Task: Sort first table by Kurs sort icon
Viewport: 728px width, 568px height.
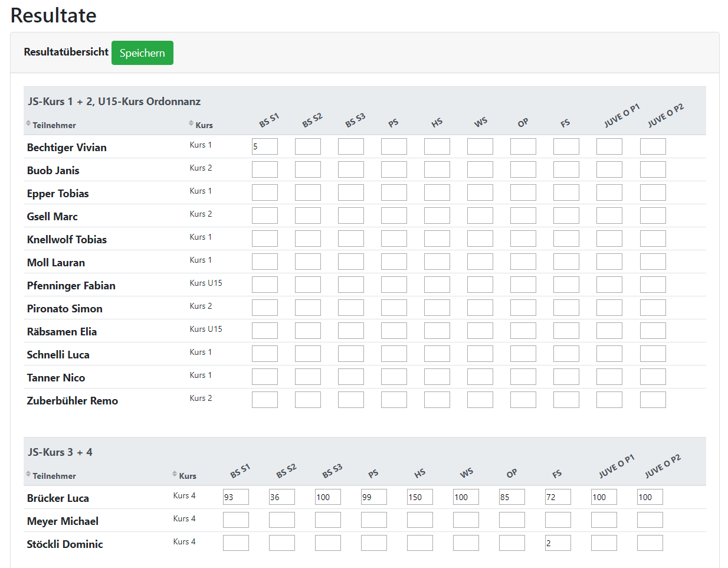Action: tap(191, 123)
